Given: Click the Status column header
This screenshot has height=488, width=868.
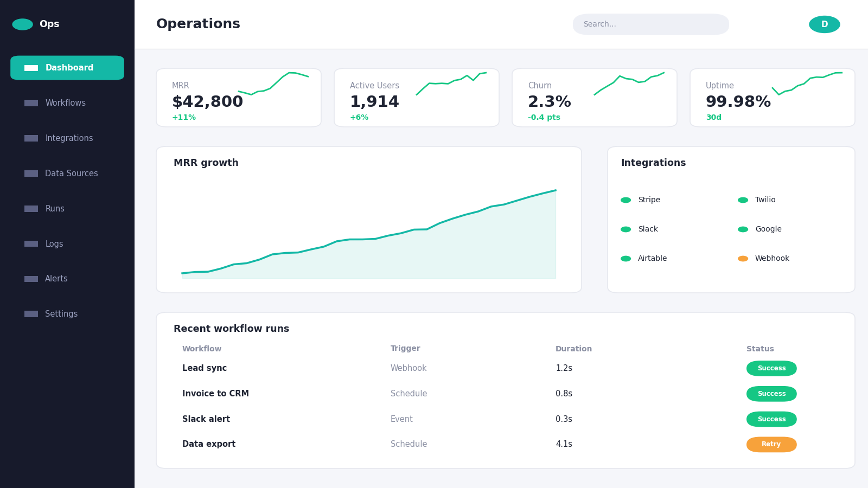Looking at the screenshot, I should pos(760,349).
